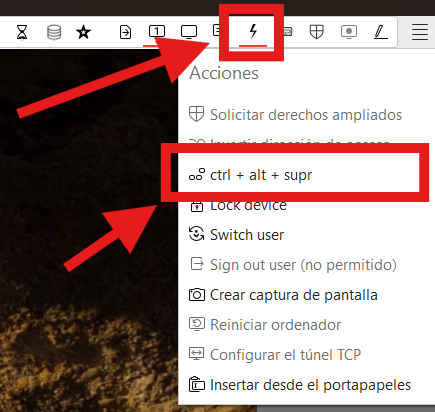Choose Solicitar derechos ampliados
This screenshot has height=412, width=435.
[x=295, y=115]
